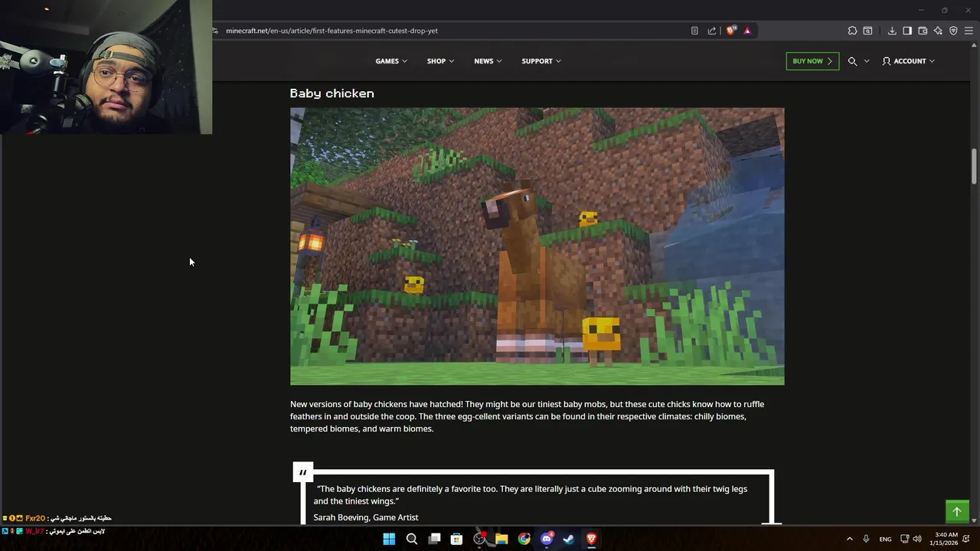Show hidden system tray icons chevron
Image resolution: width=980 pixels, height=551 pixels.
tap(849, 539)
